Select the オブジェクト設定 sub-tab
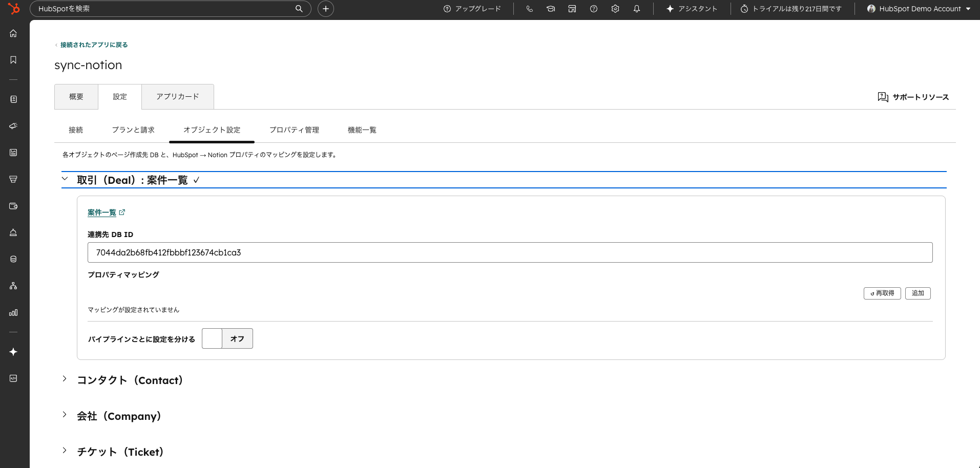This screenshot has width=980, height=468. tap(212, 130)
